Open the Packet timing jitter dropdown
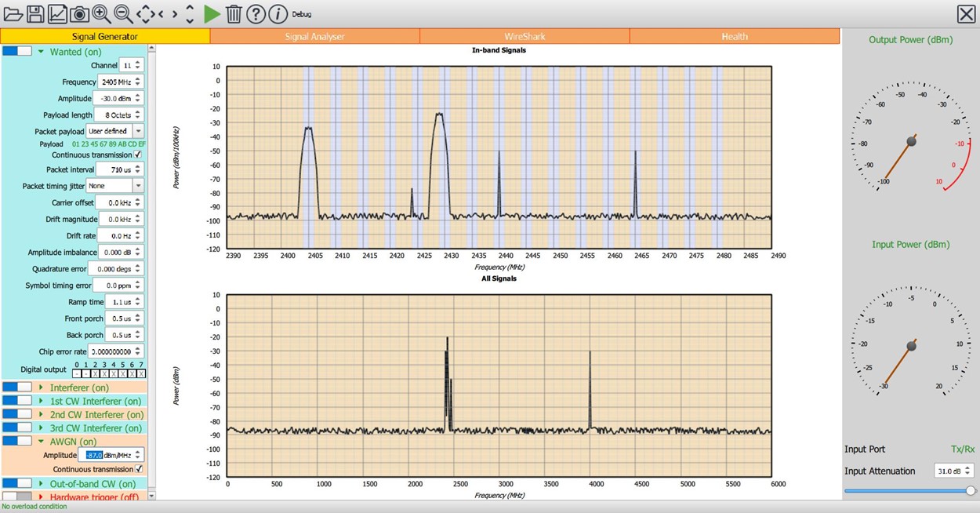 click(138, 186)
